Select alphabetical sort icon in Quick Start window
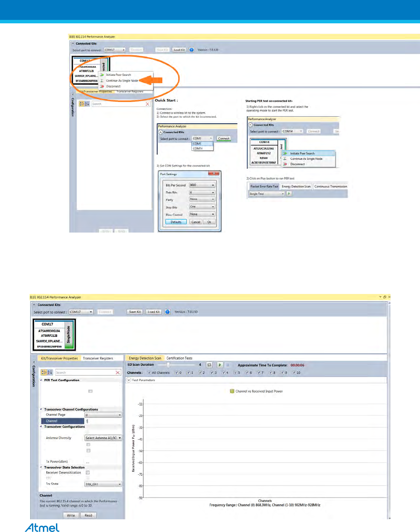Screen dimensions: 420x532 coord(87,104)
